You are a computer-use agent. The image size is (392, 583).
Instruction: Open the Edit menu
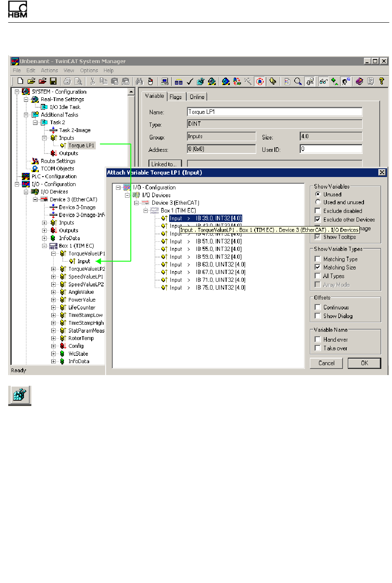point(31,71)
